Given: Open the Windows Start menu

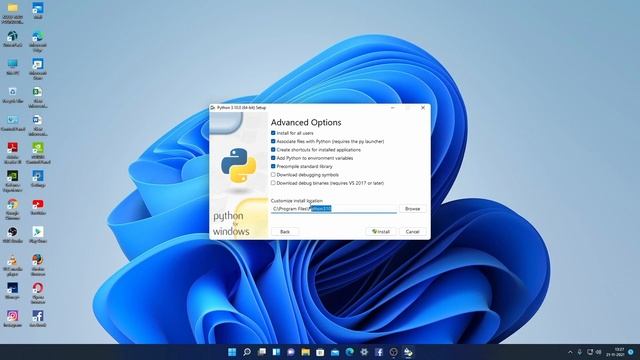Looking at the screenshot, I should 232,352.
